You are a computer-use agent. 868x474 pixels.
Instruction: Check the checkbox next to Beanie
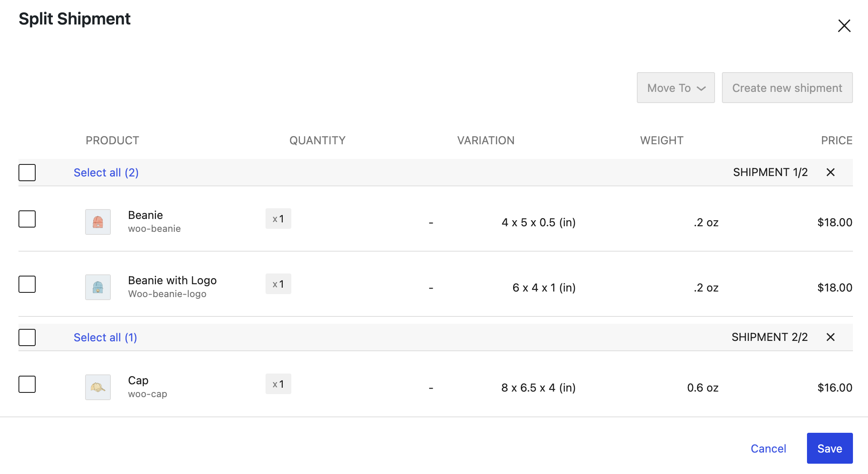27,219
